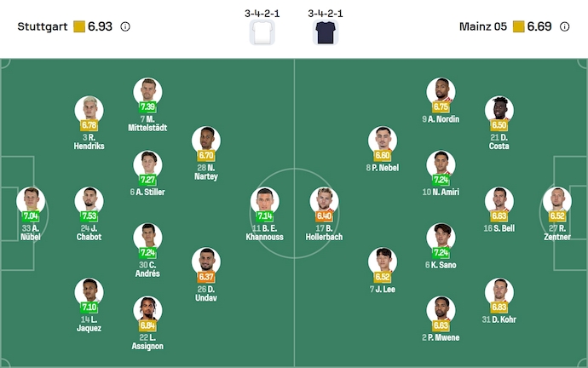Open goalkeeper A. Nübel's player avatar
The height and width of the screenshot is (368, 588).
31,201
